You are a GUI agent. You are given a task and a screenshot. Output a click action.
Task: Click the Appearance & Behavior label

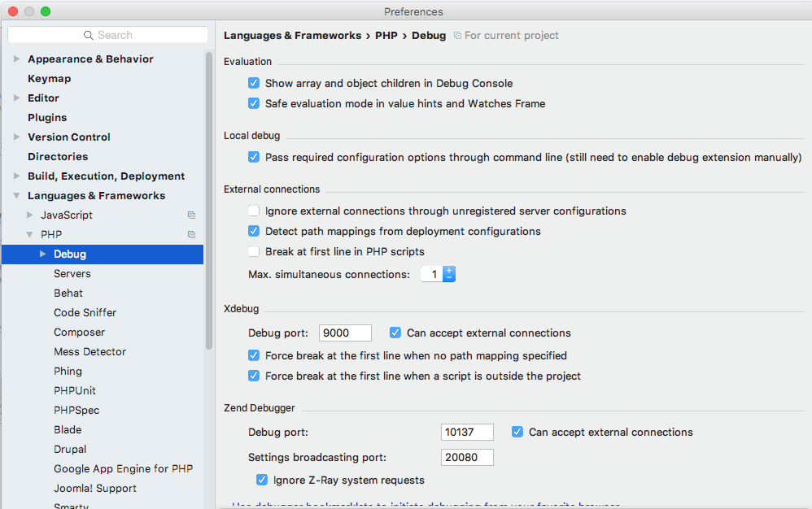tap(90, 59)
